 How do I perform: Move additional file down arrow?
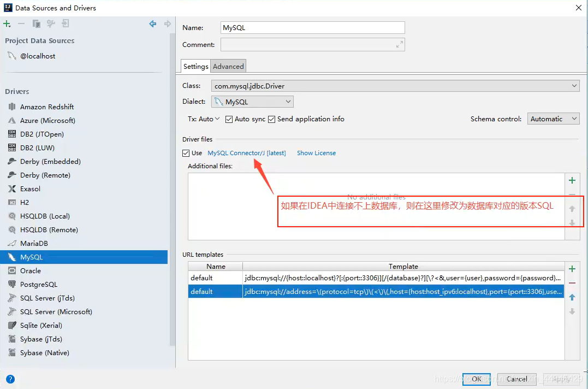[x=572, y=222]
